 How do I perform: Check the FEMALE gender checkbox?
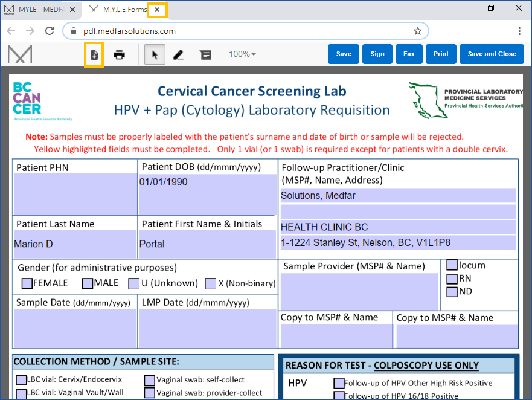(27, 283)
